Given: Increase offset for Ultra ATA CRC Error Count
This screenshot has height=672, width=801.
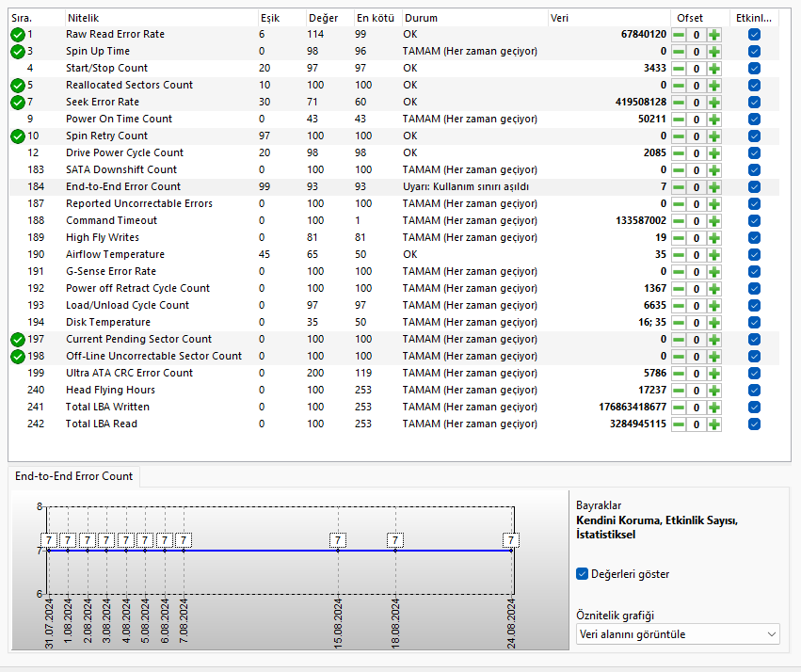Looking at the screenshot, I should [x=714, y=374].
